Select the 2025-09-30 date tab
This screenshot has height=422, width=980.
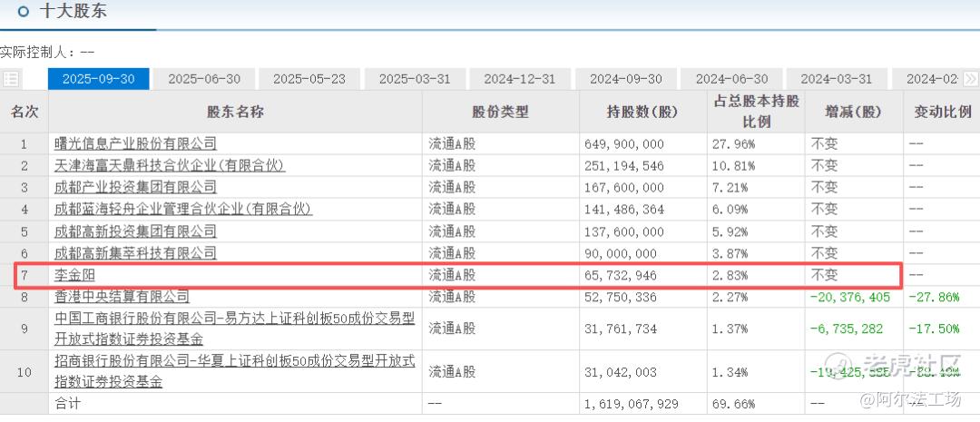[x=99, y=79]
